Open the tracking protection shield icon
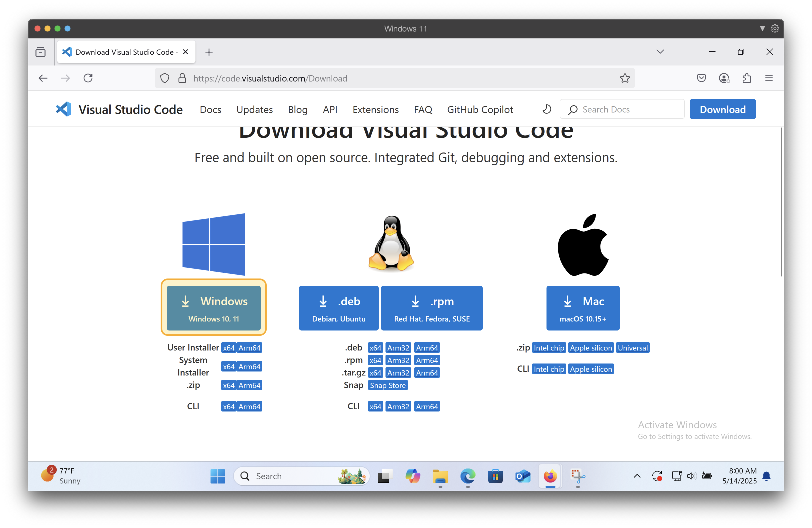The image size is (812, 528). point(165,78)
